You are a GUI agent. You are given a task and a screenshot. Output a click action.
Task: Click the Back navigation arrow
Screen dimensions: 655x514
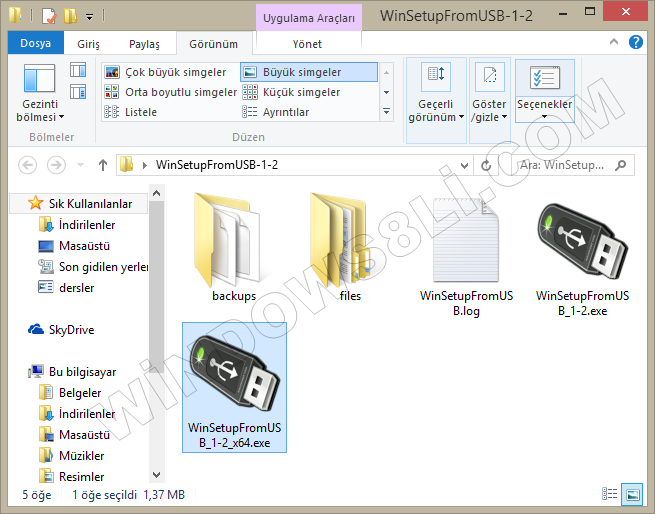(x=28, y=165)
